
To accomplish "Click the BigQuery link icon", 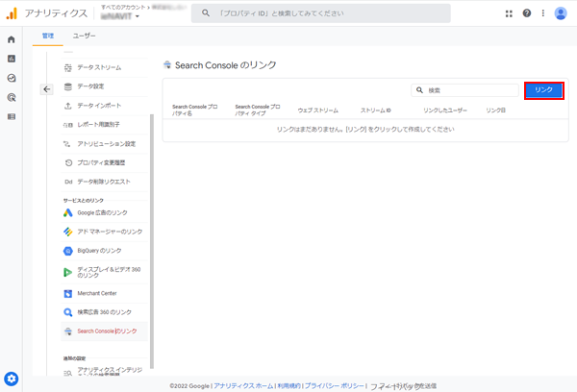I will [68, 251].
